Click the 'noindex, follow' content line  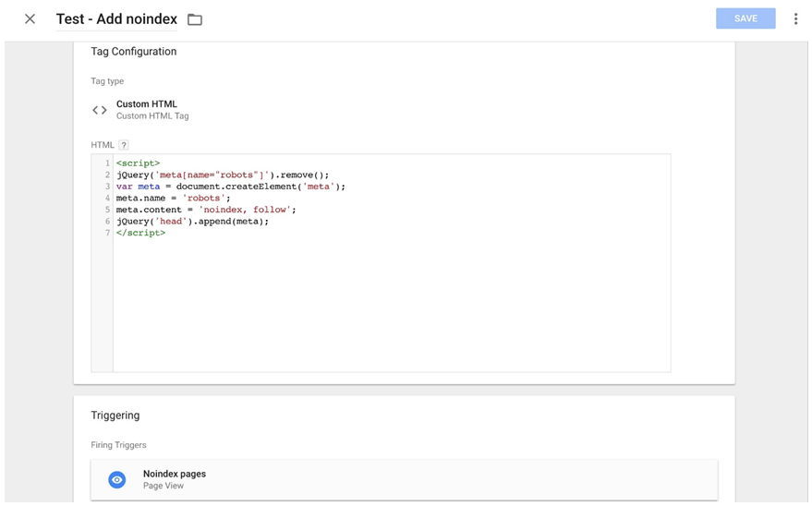click(x=206, y=210)
